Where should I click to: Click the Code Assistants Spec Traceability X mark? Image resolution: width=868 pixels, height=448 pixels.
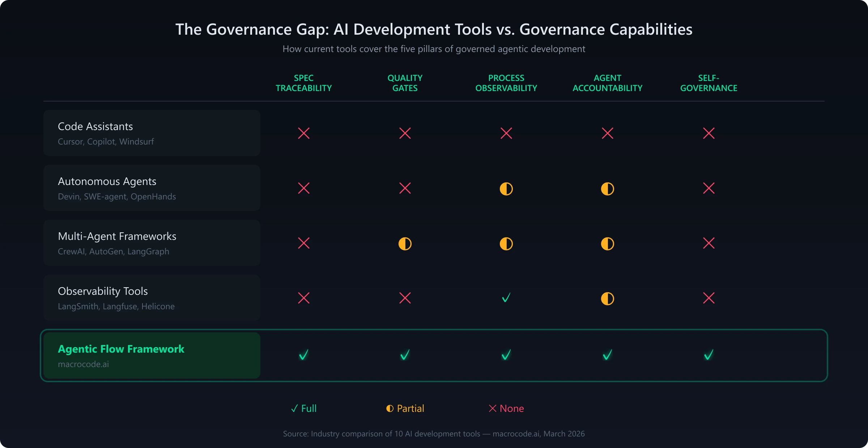point(304,133)
